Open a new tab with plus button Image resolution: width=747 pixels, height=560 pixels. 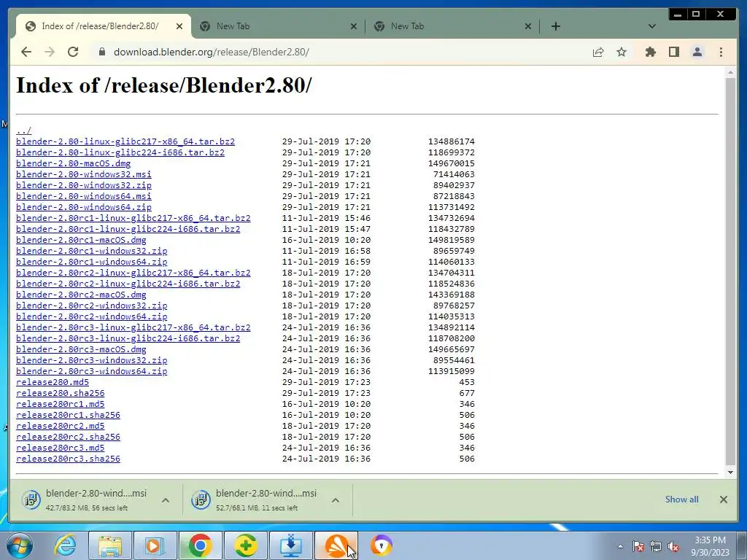click(555, 26)
